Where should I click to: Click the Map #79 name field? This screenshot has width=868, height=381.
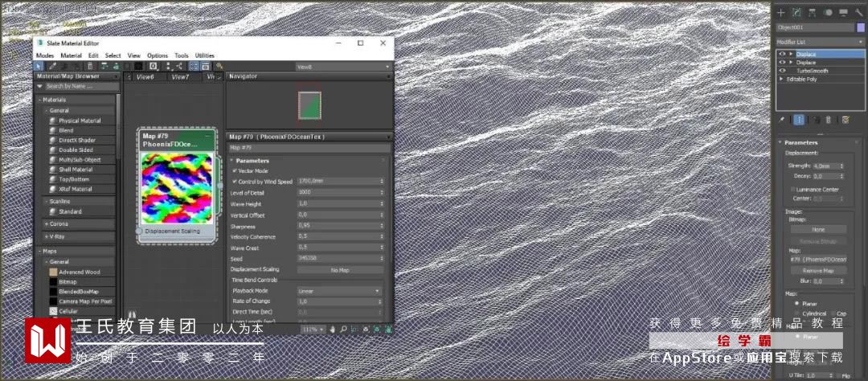click(x=309, y=148)
